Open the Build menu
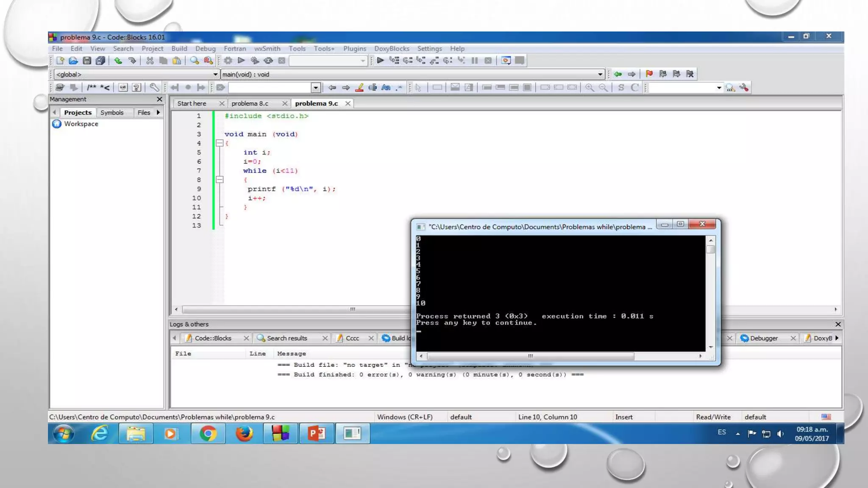The width and height of the screenshot is (868, 488). 179,49
